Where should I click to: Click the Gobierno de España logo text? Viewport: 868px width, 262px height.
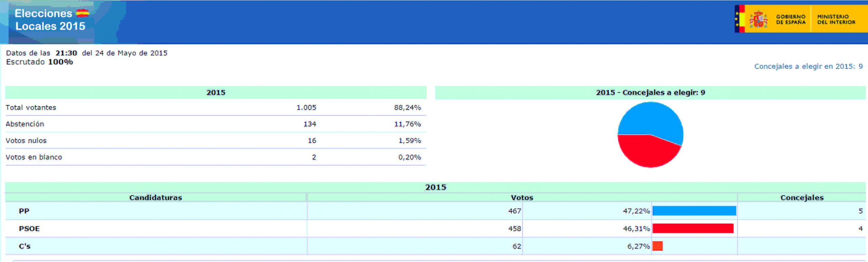coord(791,19)
